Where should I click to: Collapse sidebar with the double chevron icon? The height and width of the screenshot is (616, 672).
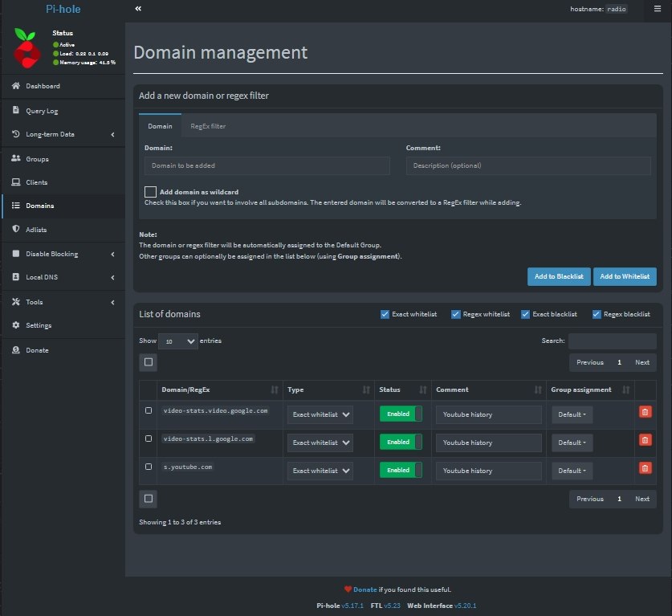tap(138, 9)
